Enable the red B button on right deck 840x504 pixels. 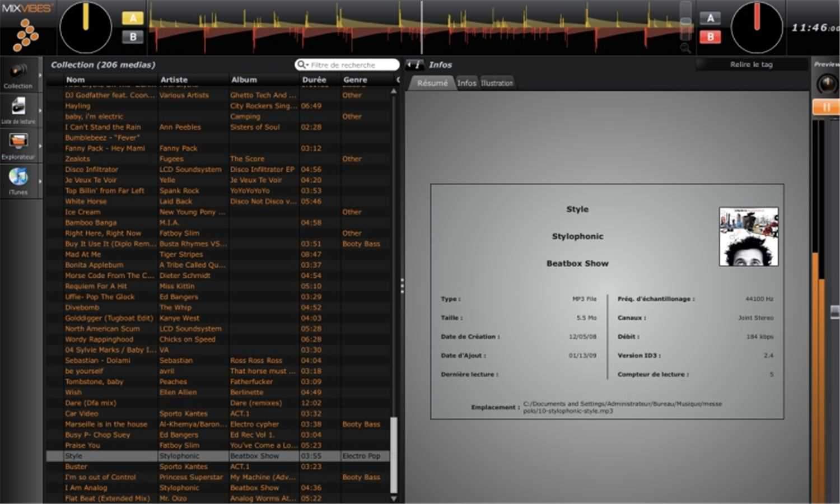click(x=710, y=37)
